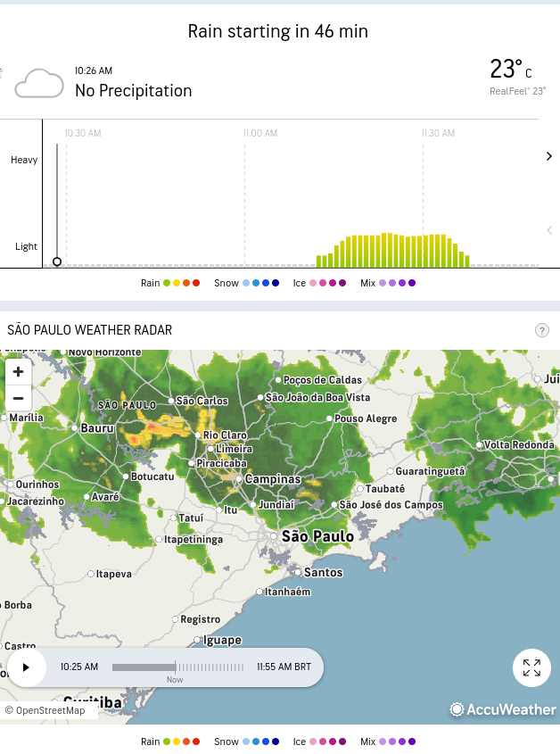Expand radar map to fullscreen
The image size is (560, 754).
[531, 667]
